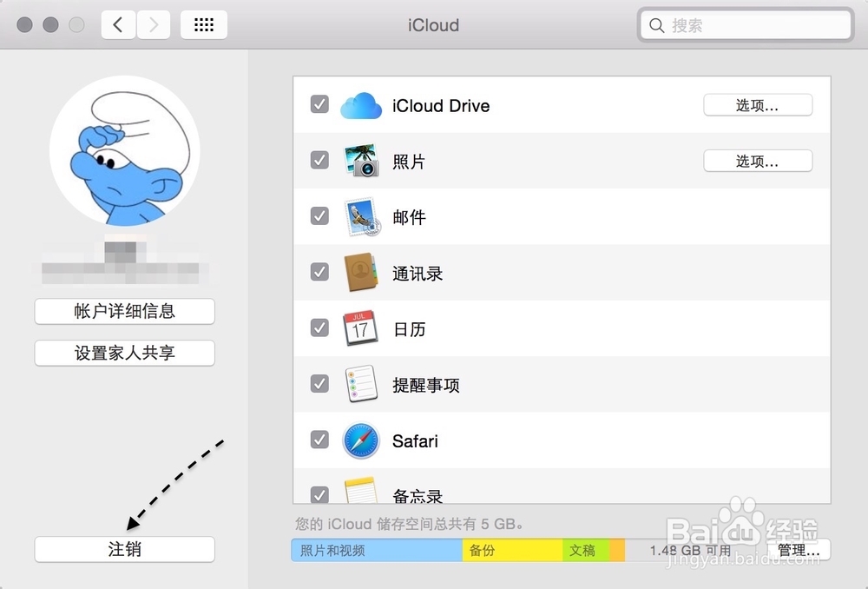Uncheck the 通讯录 checkbox
Image resolution: width=868 pixels, height=589 pixels.
pos(319,272)
